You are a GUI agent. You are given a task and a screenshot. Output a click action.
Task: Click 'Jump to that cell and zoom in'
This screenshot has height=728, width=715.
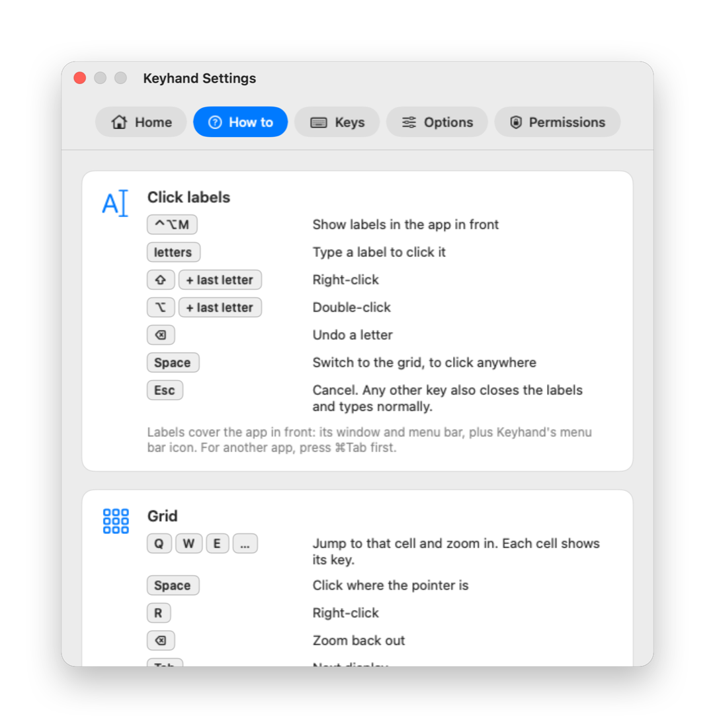coord(456,551)
